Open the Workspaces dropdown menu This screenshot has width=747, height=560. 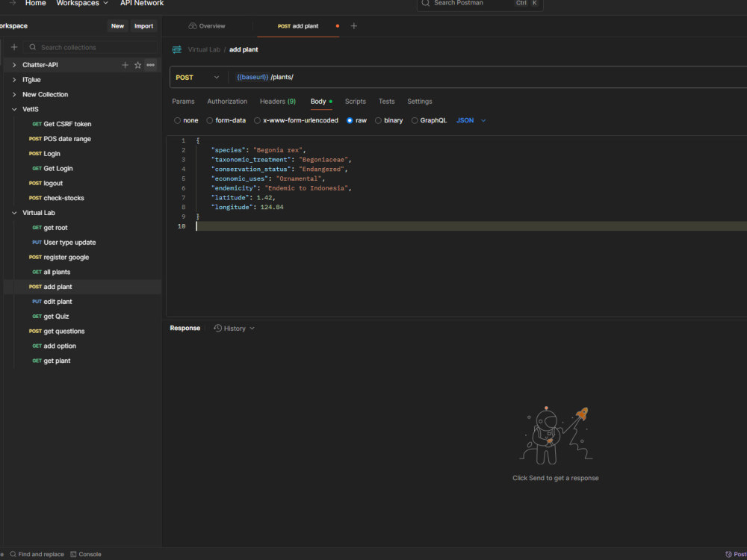click(82, 3)
